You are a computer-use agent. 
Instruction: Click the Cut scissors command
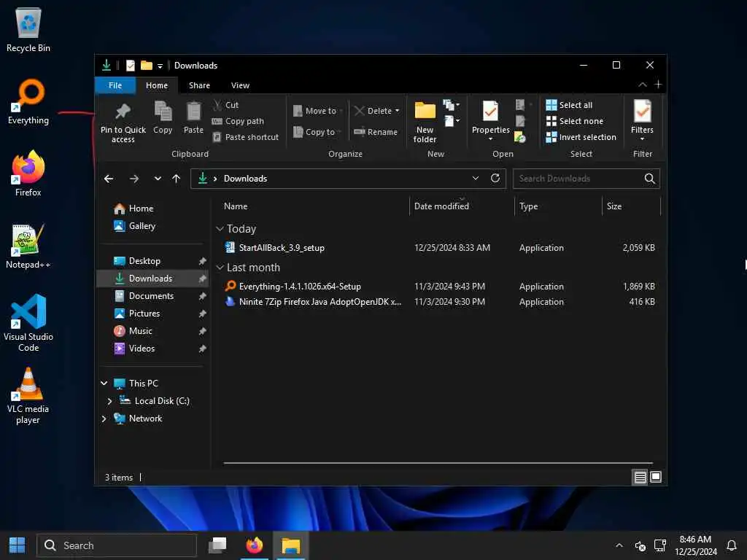tap(225, 105)
